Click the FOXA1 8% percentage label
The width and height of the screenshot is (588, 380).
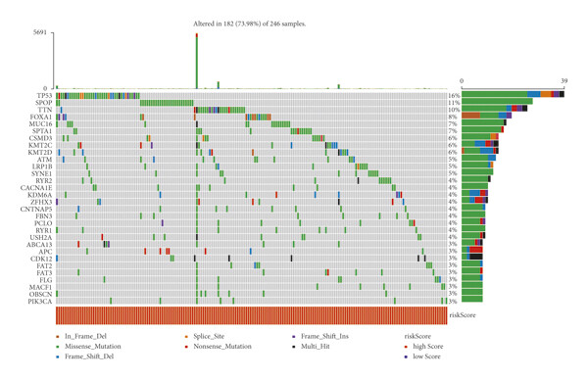coord(453,117)
